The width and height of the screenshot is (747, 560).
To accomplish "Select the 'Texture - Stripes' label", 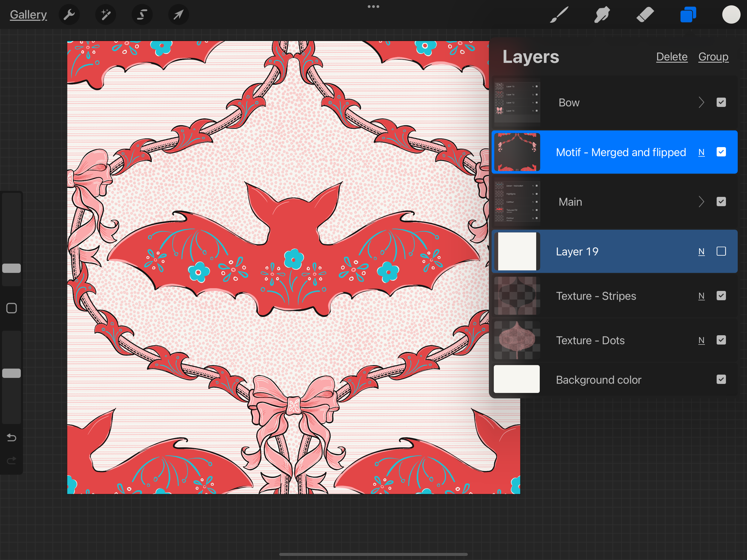I will [x=596, y=296].
